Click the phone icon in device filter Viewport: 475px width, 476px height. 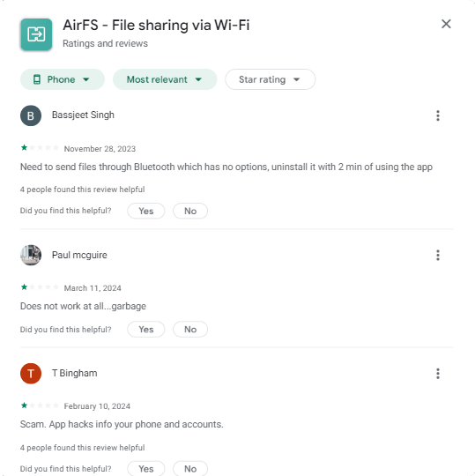point(37,79)
